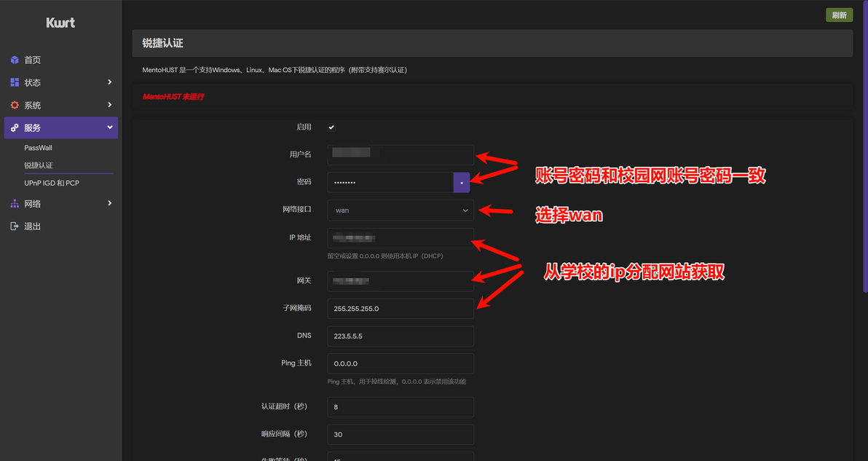Click the network tree icon beside 网络
This screenshot has width=868, height=461.
click(15, 204)
